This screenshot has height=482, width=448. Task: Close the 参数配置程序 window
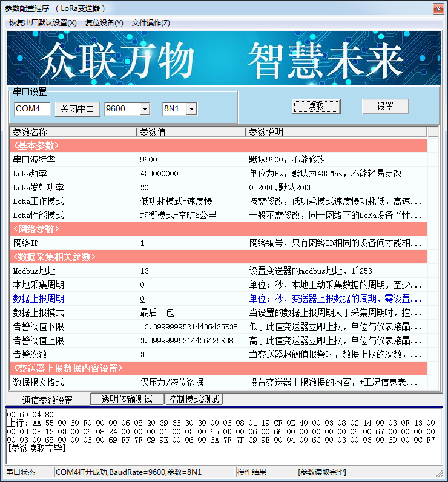pyautogui.click(x=438, y=8)
